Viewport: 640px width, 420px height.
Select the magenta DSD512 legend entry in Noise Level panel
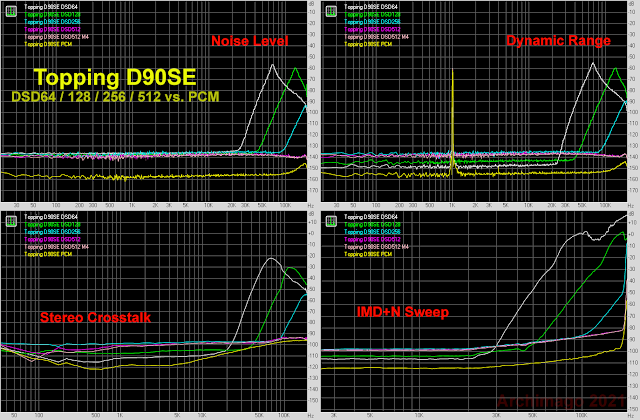point(52,29)
